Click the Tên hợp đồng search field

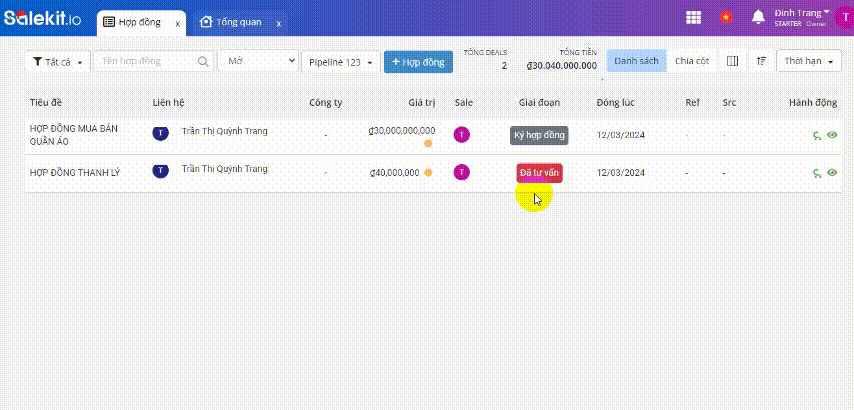(x=145, y=61)
